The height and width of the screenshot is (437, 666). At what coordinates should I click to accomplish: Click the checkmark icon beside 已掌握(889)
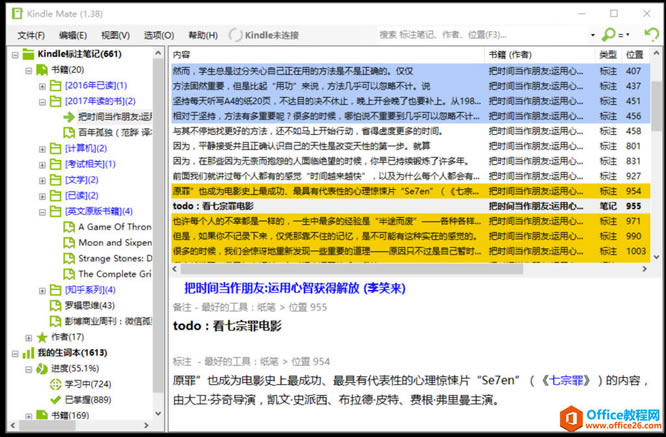55,400
